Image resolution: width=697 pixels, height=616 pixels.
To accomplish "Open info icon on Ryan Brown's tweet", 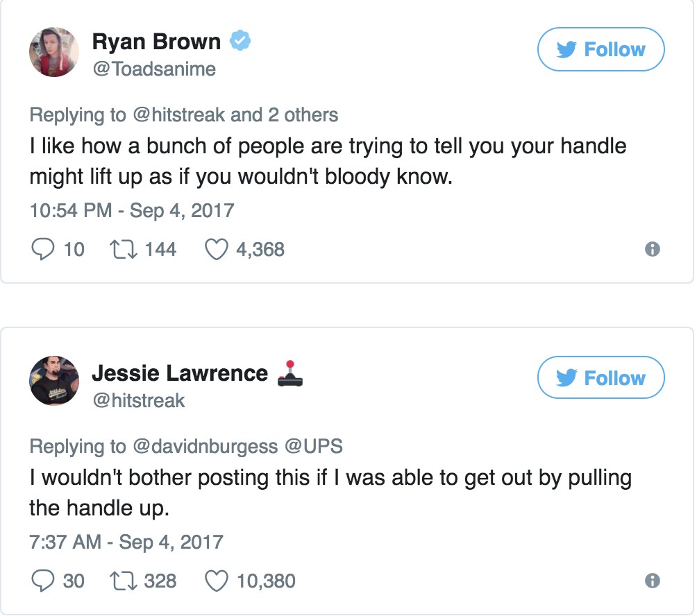I will click(652, 250).
